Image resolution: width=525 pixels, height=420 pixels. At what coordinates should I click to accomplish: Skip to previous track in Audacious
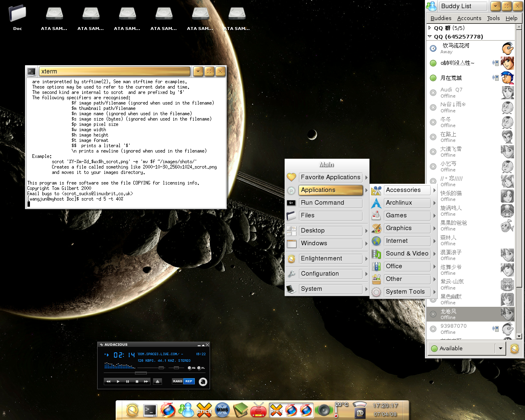point(108,381)
